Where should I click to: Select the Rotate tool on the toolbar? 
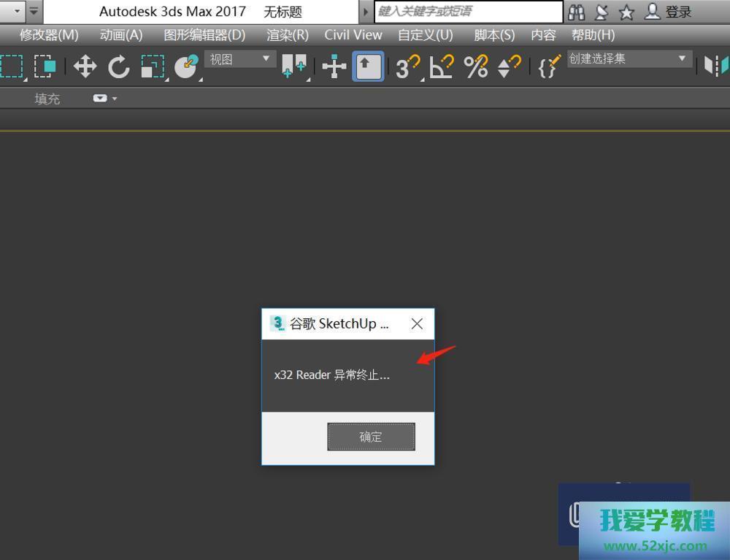tap(119, 66)
